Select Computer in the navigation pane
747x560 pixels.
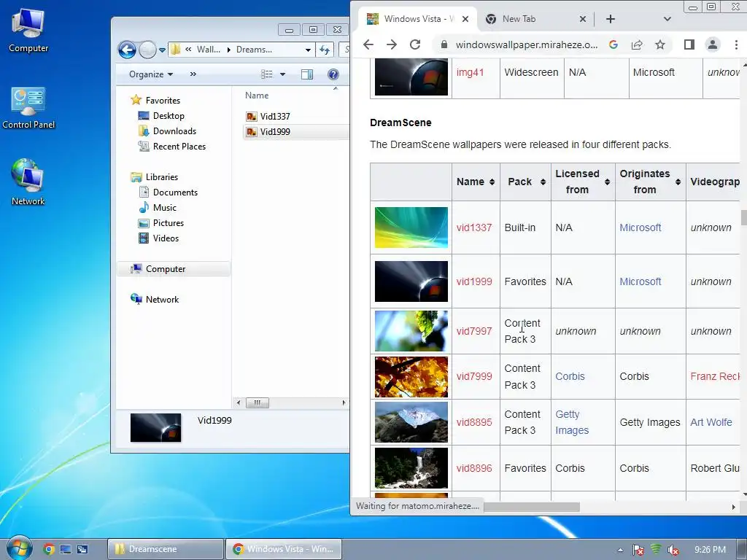tap(166, 269)
